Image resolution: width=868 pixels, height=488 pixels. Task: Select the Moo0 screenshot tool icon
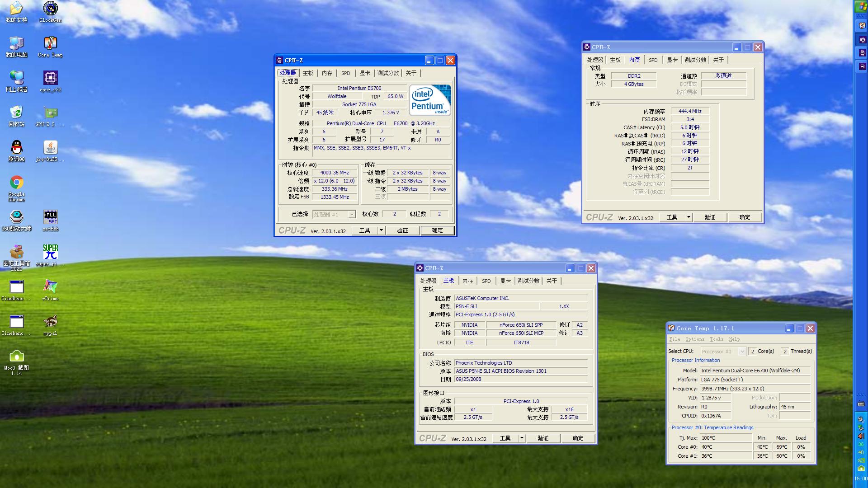[17, 362]
